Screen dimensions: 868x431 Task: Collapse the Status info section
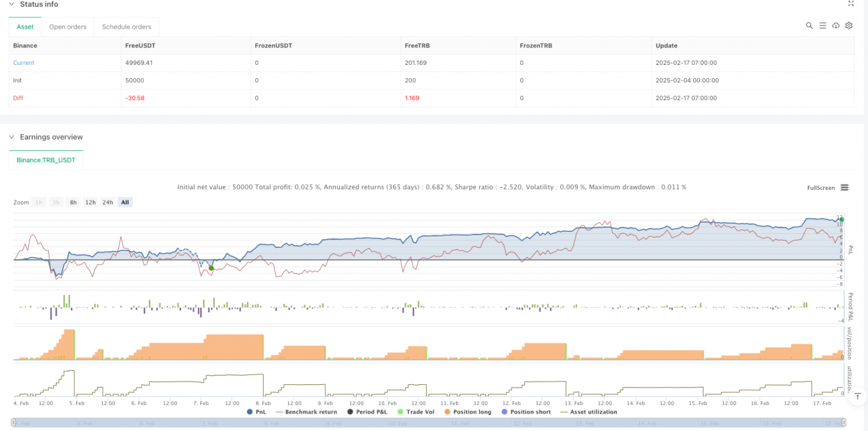tap(11, 4)
